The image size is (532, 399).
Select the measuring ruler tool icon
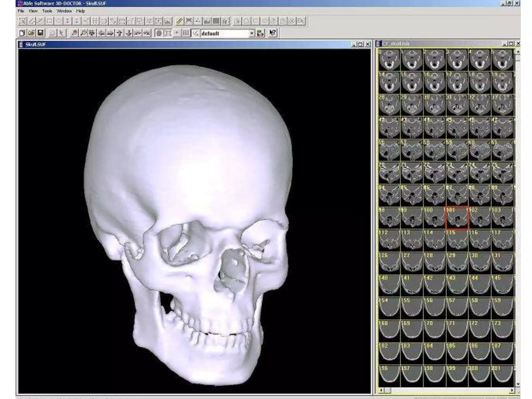179,21
